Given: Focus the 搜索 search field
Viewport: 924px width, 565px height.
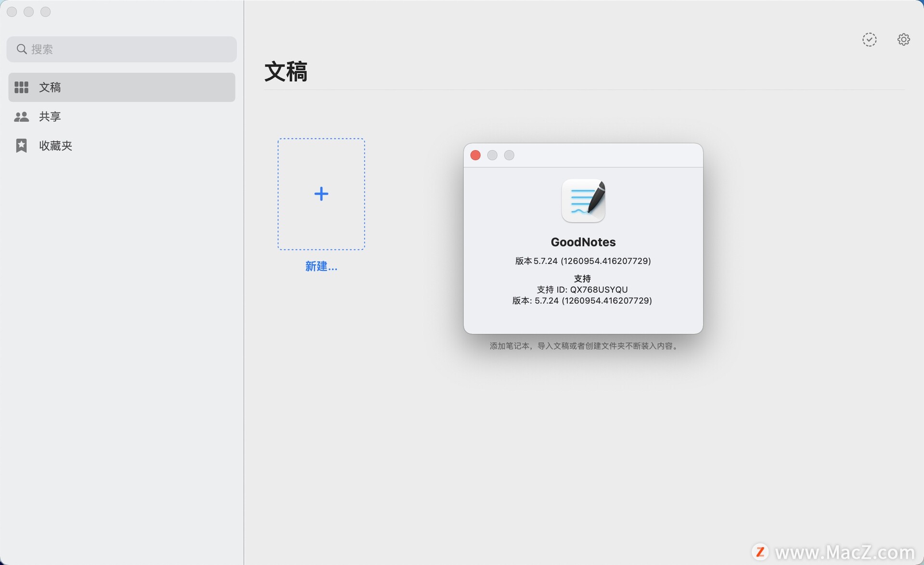Looking at the screenshot, I should pyautogui.click(x=121, y=49).
